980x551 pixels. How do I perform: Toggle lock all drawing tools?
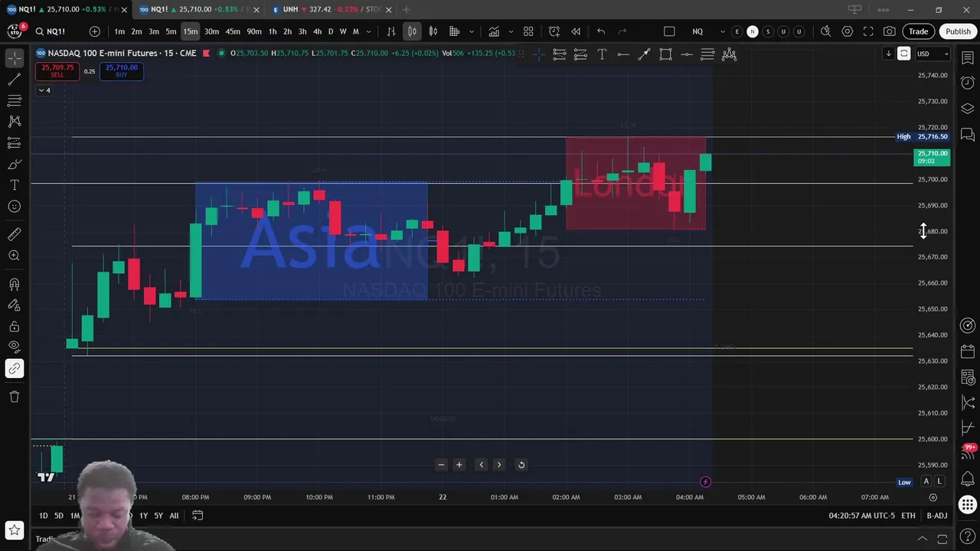[14, 327]
